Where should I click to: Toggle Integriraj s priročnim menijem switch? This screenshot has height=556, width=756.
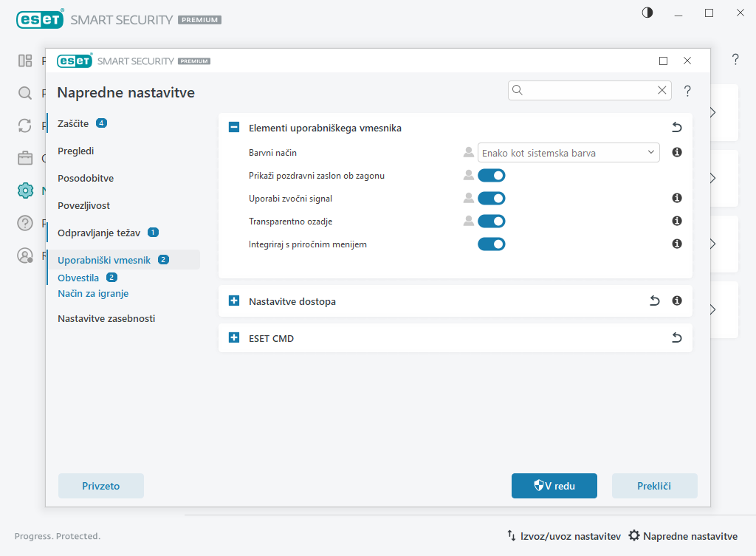tap(492, 244)
